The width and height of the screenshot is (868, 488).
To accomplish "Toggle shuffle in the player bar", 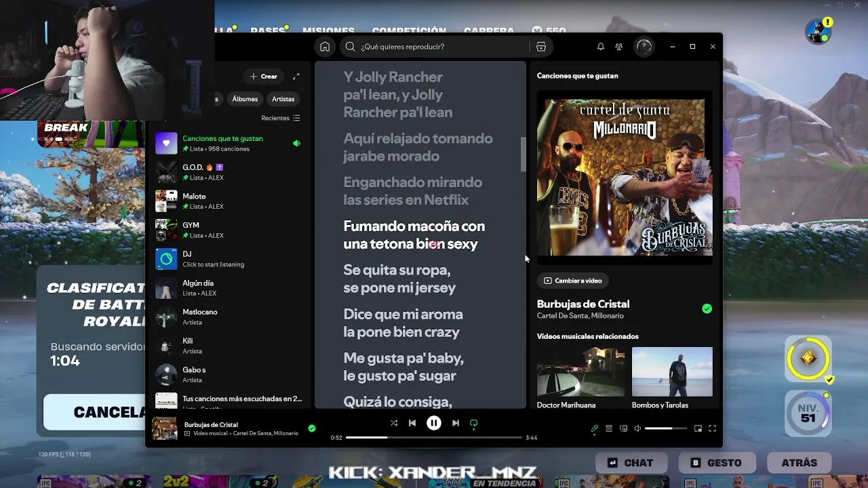I will click(393, 423).
